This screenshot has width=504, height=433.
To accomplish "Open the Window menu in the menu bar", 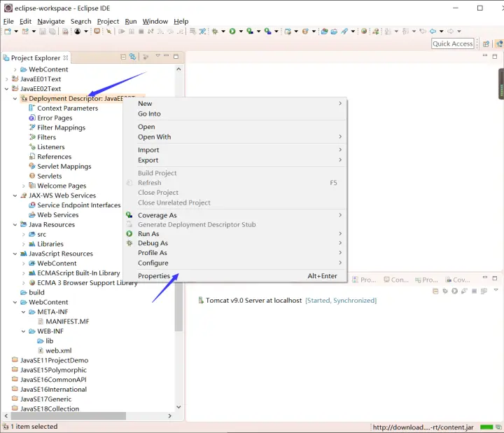I will [x=155, y=21].
